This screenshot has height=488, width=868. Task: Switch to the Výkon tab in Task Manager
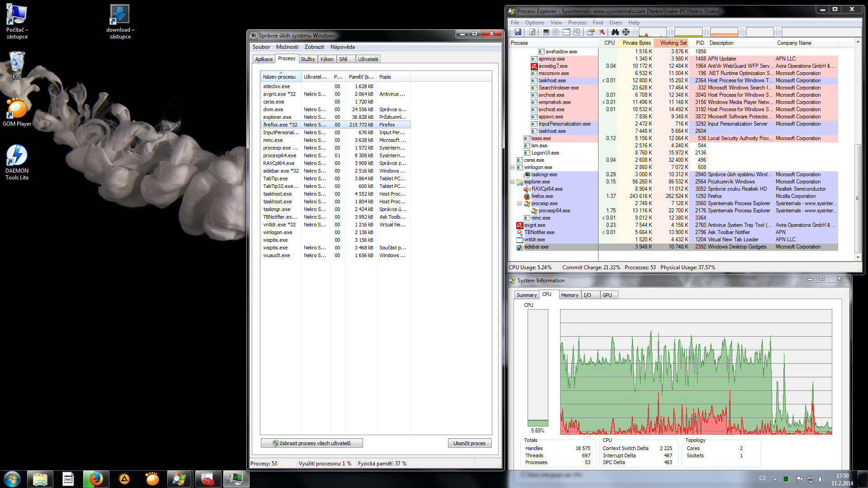326,59
